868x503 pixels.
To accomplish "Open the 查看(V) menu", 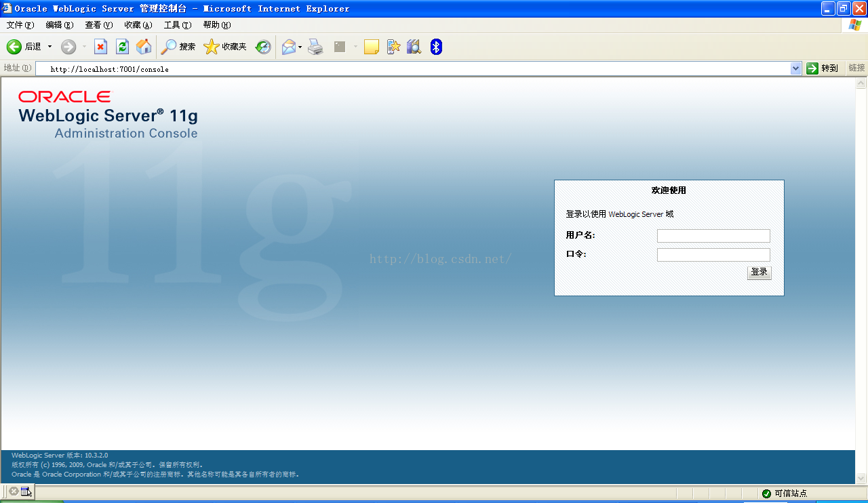I will click(99, 25).
